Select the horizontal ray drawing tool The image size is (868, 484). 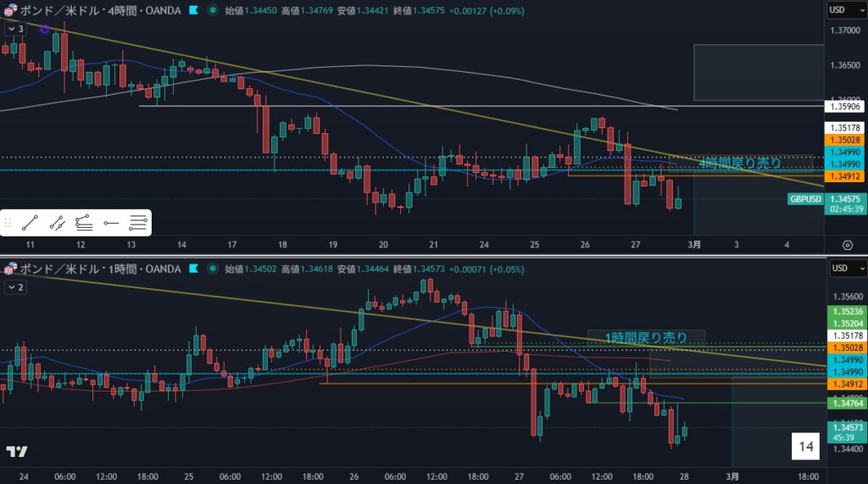(x=111, y=224)
